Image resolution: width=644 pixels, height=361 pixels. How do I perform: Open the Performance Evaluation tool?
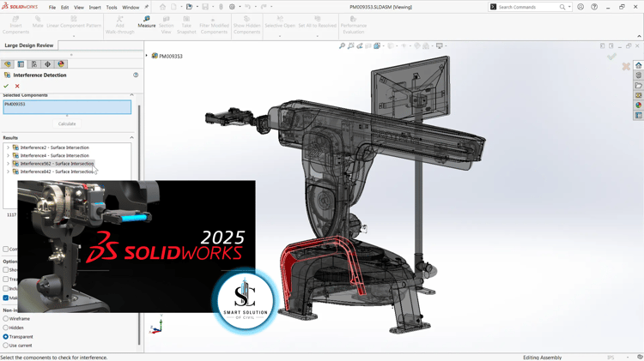(354, 25)
